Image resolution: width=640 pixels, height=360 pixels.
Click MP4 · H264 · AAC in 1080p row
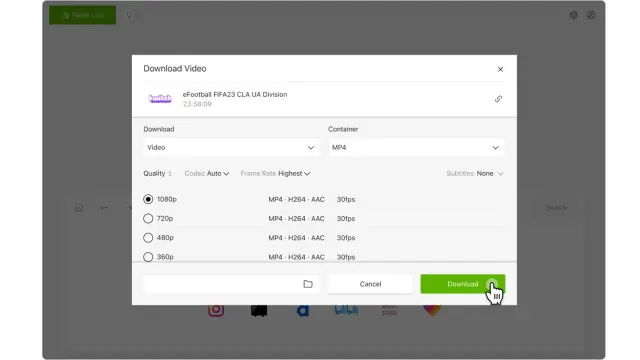[296, 199]
